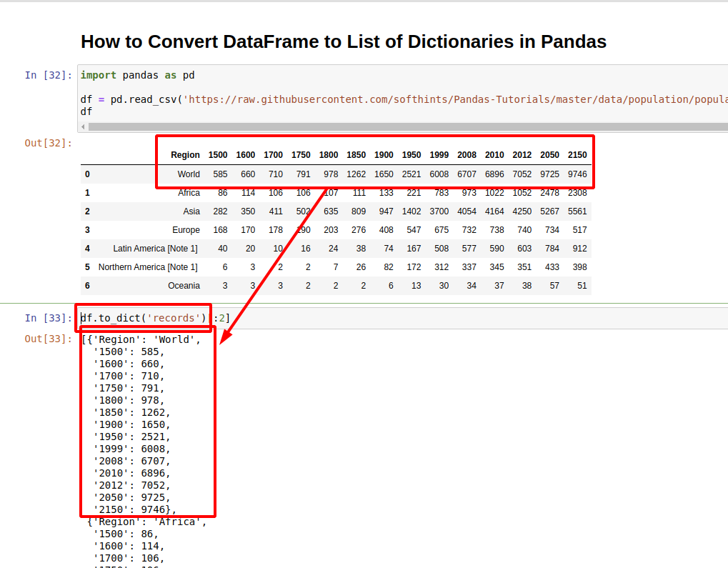The image size is (728, 568).
Task: Click the World row label
Action: point(189,174)
